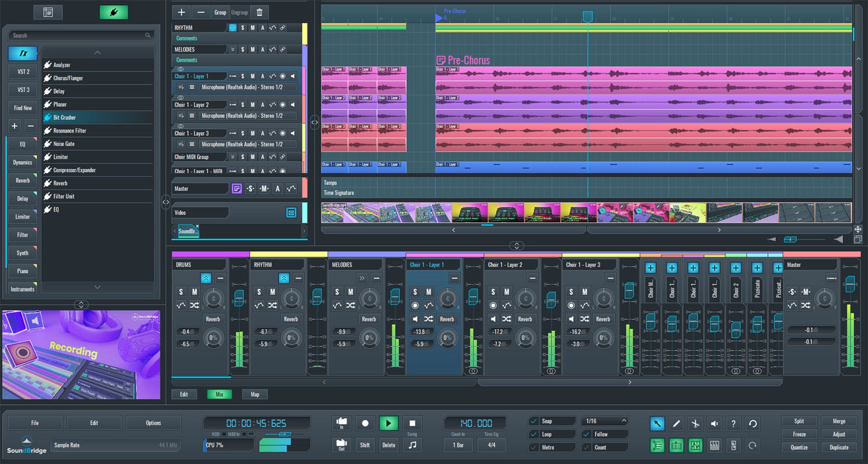Click the Stop playback button
This screenshot has height=464, width=868.
411,423
